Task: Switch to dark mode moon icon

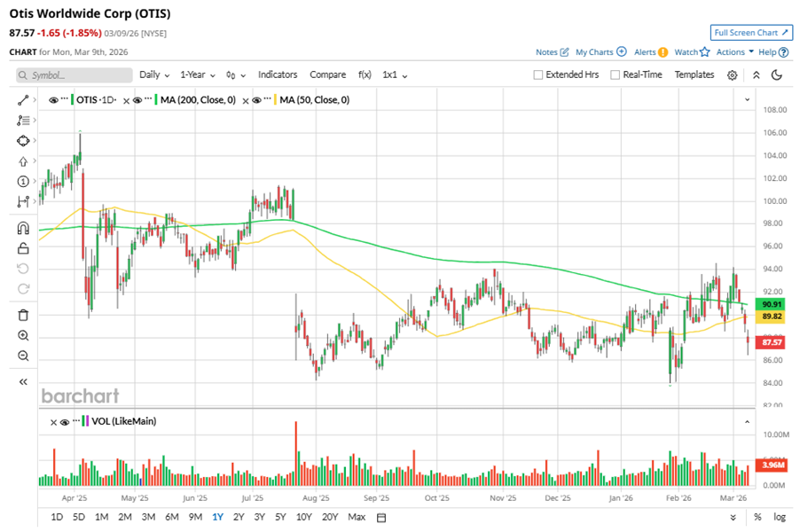Action: (x=777, y=75)
